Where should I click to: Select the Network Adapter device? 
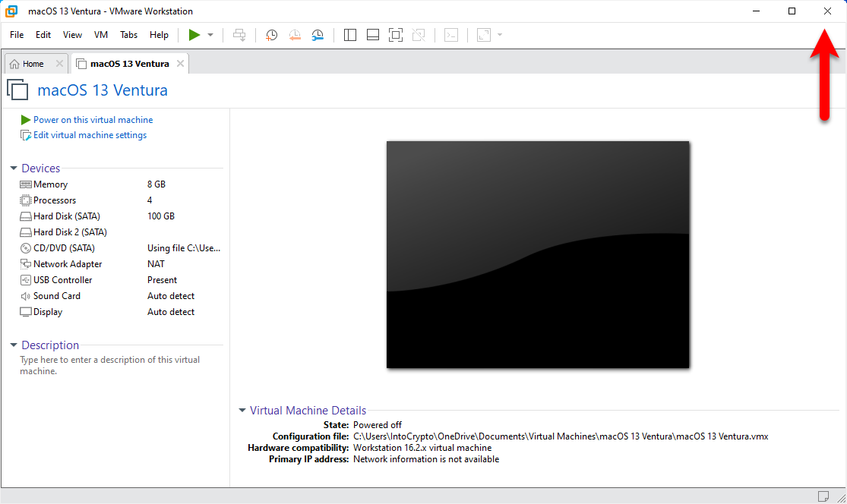point(120,264)
